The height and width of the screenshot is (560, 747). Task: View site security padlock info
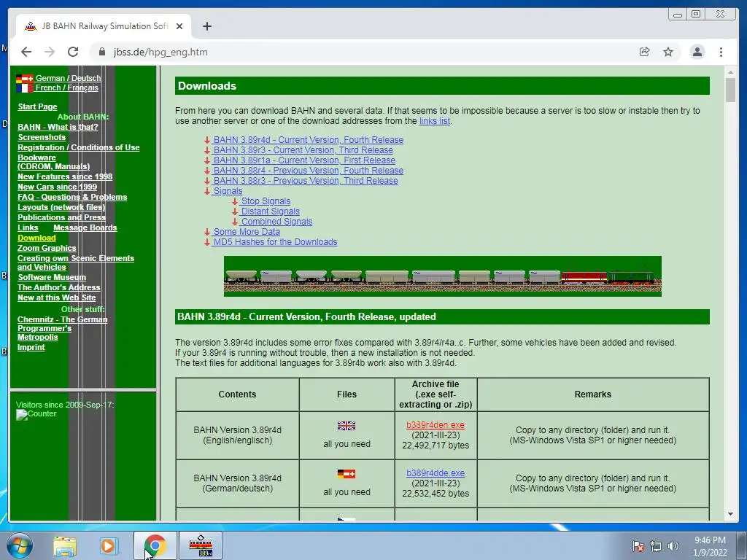(102, 52)
